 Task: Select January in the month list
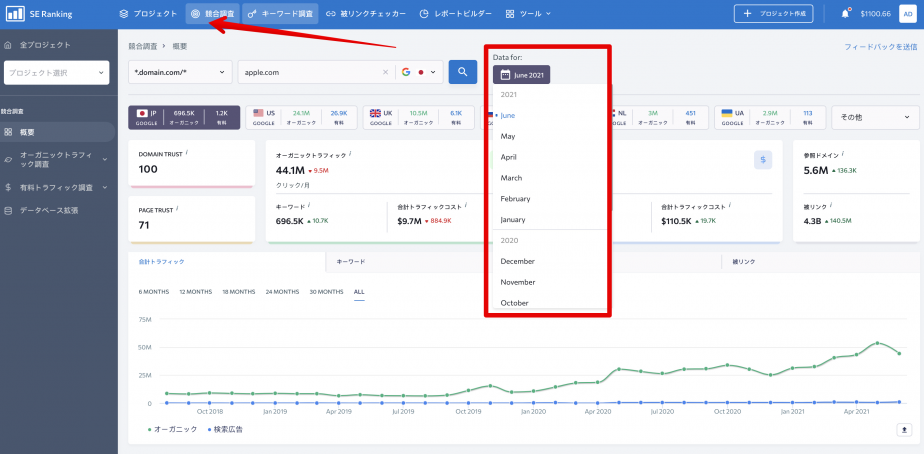point(513,219)
